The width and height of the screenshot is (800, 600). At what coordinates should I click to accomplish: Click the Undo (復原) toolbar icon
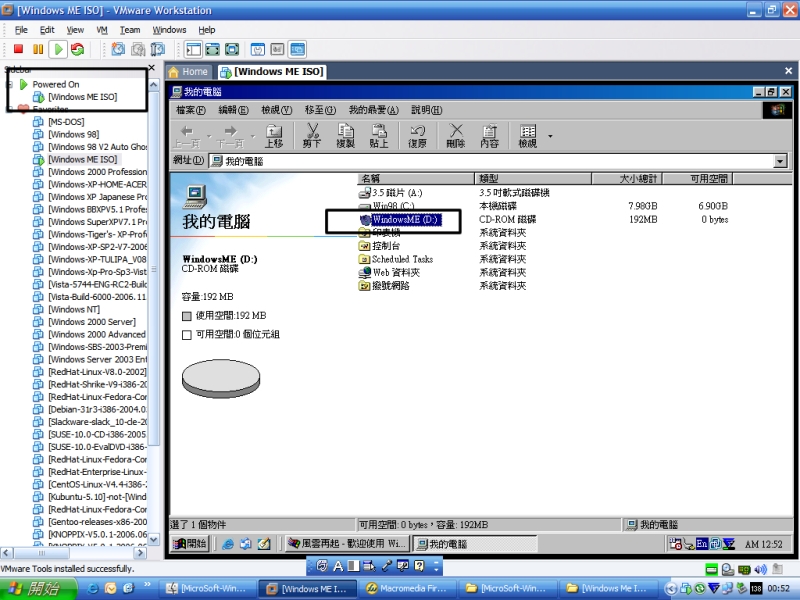417,136
